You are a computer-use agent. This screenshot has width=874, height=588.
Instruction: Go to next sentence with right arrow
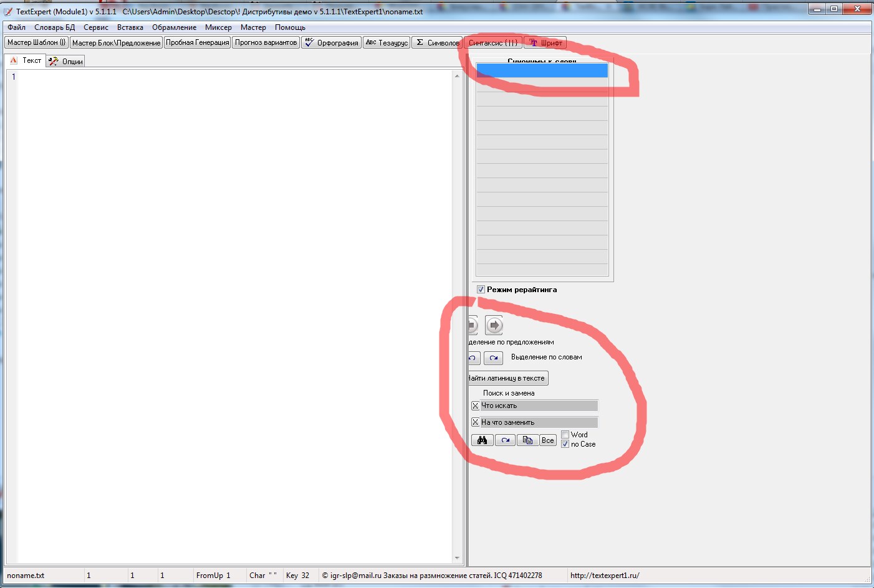[494, 325]
